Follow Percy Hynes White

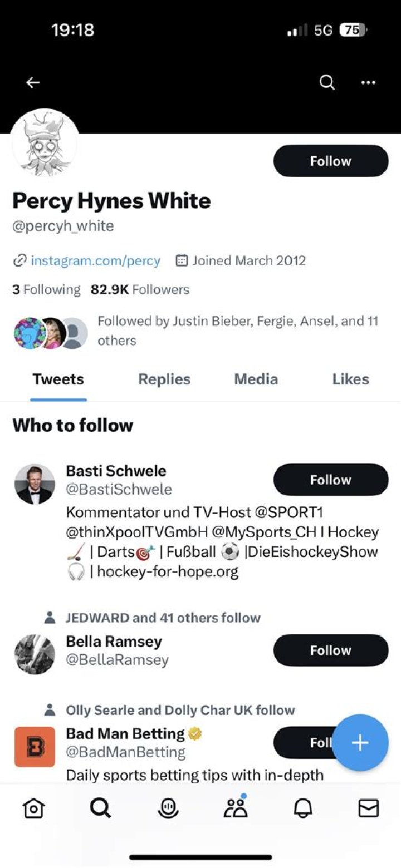[x=330, y=161]
